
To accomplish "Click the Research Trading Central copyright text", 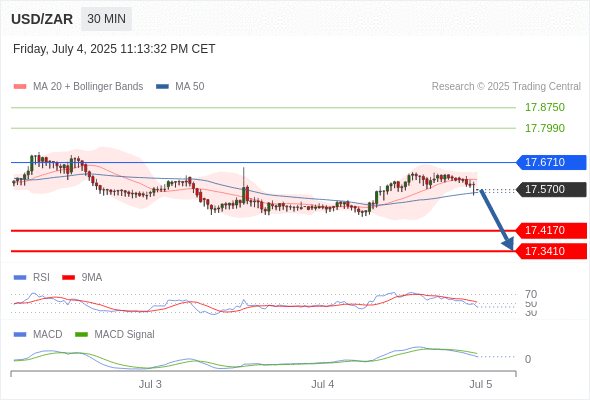I will click(x=506, y=87).
